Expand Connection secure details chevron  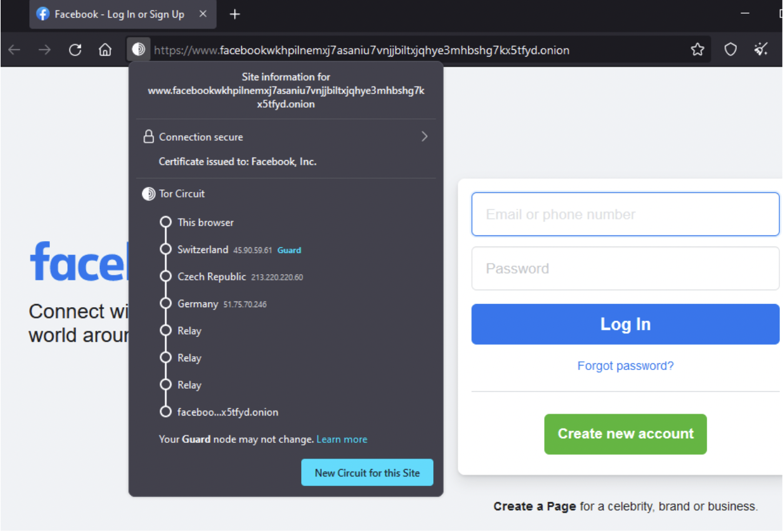(425, 136)
